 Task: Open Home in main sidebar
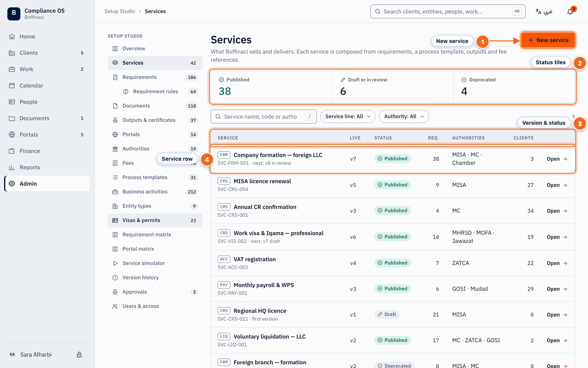[x=47, y=36]
